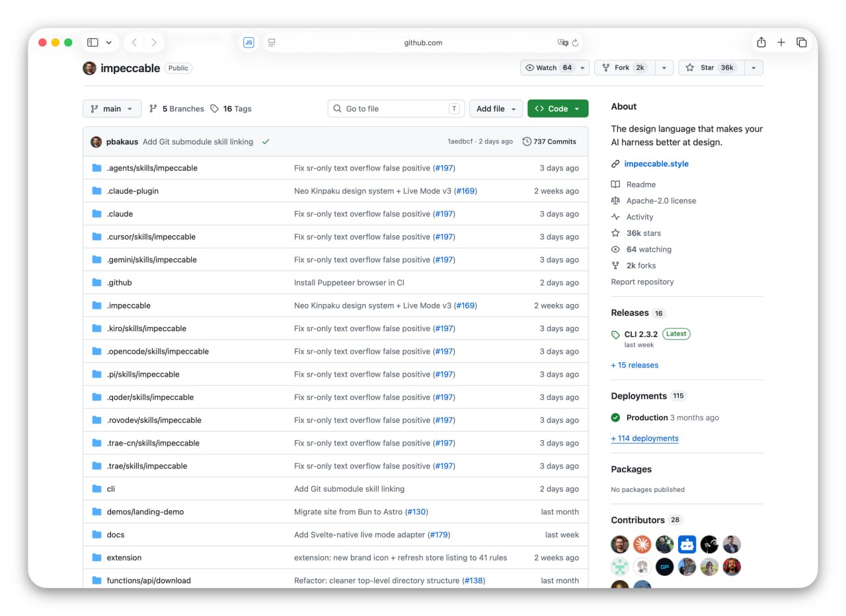
Task: Click the owner avatar beside the impeccable title
Action: 89,68
